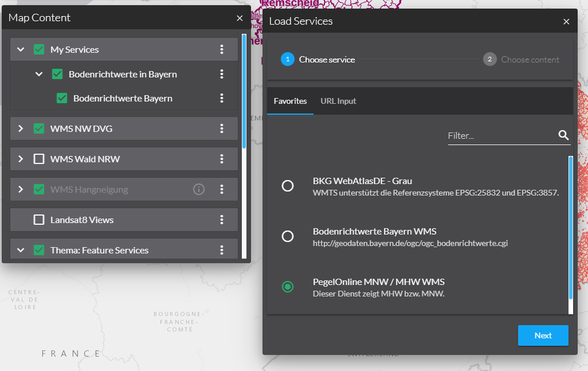Expand the WMS NW DVG group

click(x=20, y=128)
